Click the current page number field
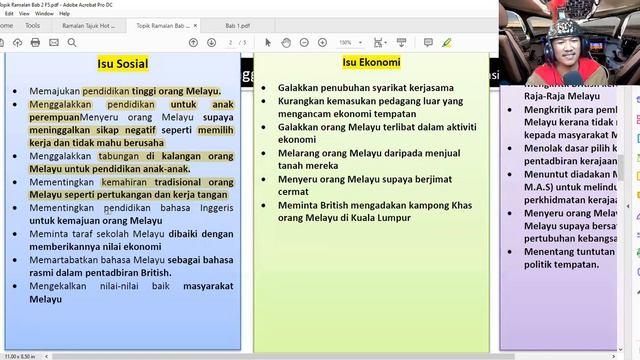Viewport: 640px width, 360px height. pos(231,42)
